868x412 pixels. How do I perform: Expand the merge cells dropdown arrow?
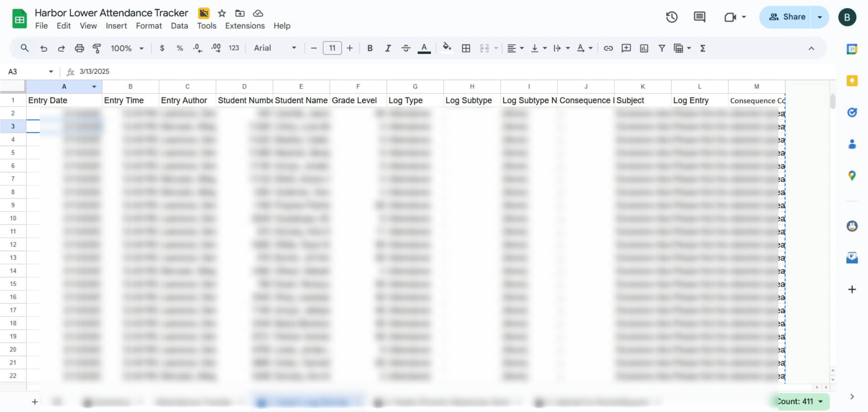(x=496, y=48)
